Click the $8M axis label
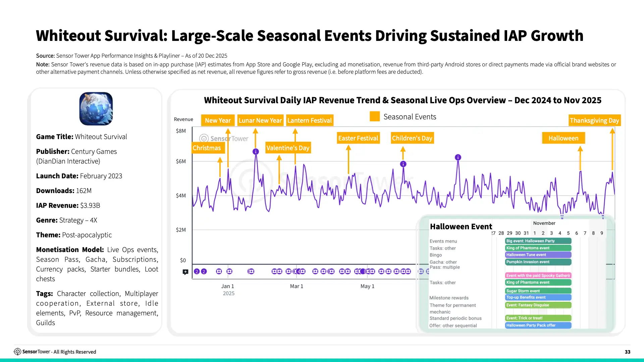644x362 pixels. (181, 131)
